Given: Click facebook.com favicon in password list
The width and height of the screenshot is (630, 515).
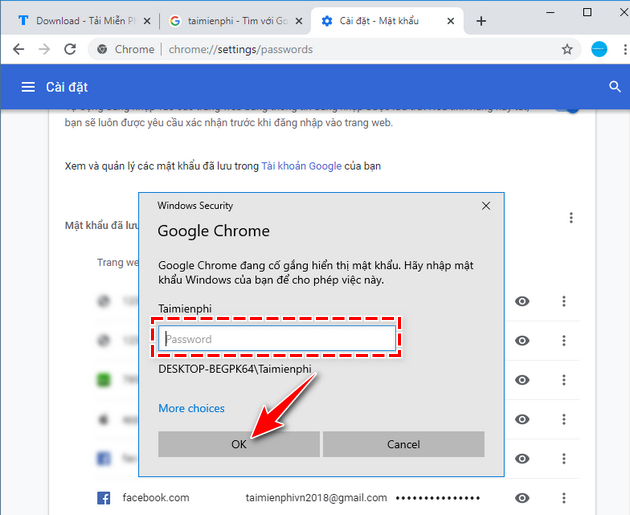Looking at the screenshot, I should pos(104,498).
